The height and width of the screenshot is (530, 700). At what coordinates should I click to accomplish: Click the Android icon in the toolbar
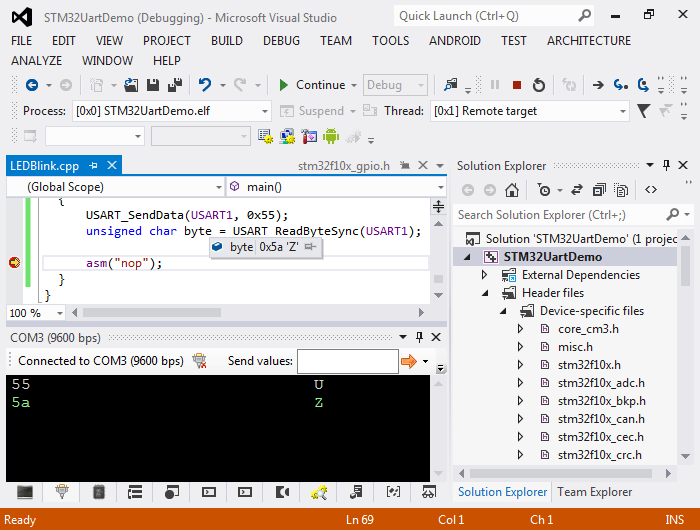(x=331, y=136)
